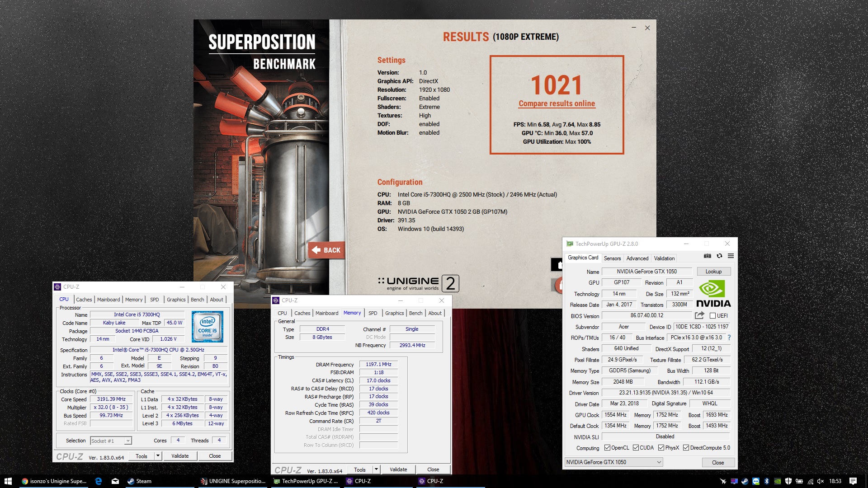Viewport: 868px width, 488px height.
Task: Click the GPU-Z refresh icon
Action: point(719,256)
